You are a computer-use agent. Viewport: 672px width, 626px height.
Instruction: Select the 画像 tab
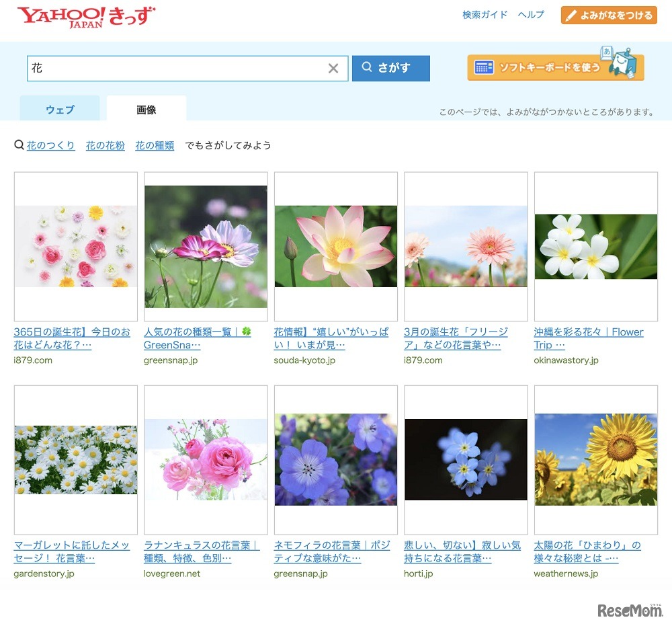click(x=146, y=109)
